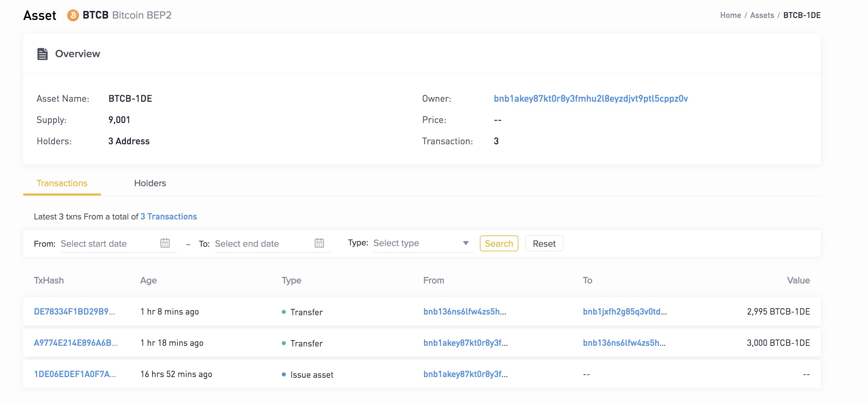Click the Overview document icon
Screen dimensions: 868x403
tap(42, 54)
